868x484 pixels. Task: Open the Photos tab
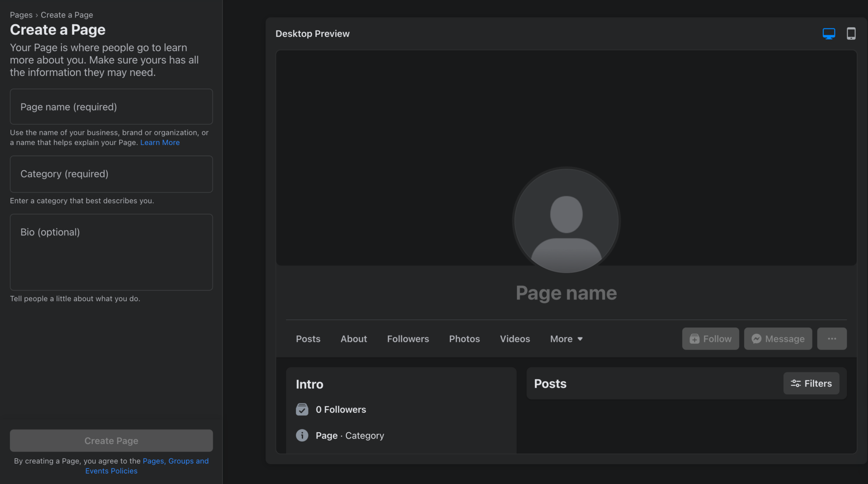[464, 339]
